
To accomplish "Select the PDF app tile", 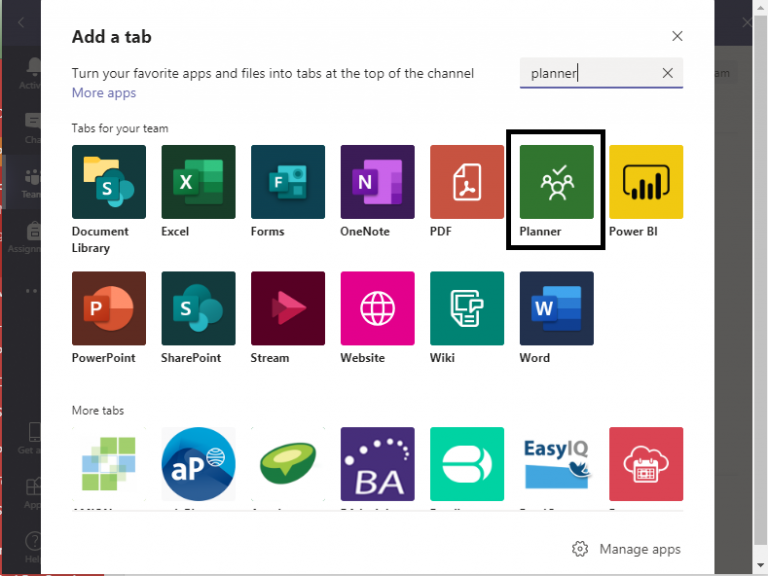I will click(467, 182).
